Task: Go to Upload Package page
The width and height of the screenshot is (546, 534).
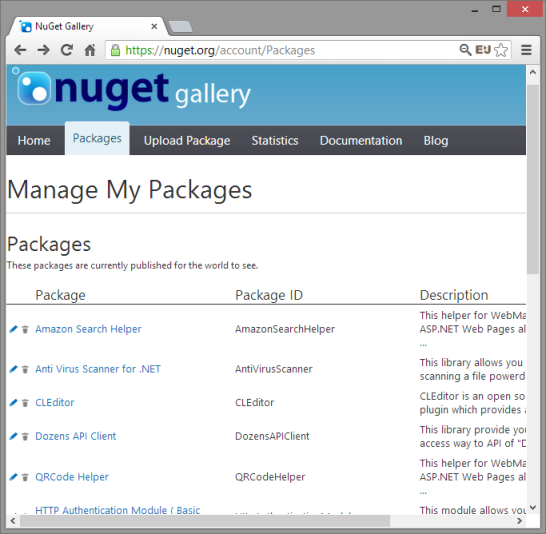Action: point(187,141)
